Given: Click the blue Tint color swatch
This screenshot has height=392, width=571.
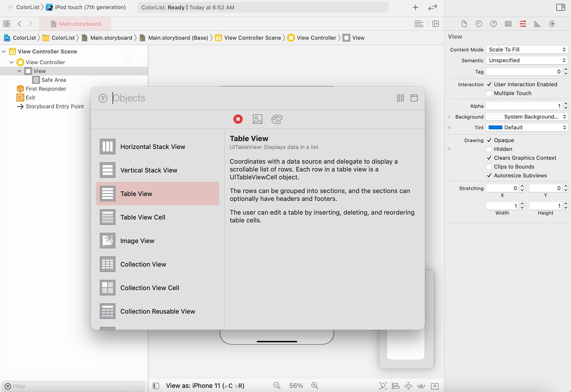Looking at the screenshot, I should coord(495,127).
